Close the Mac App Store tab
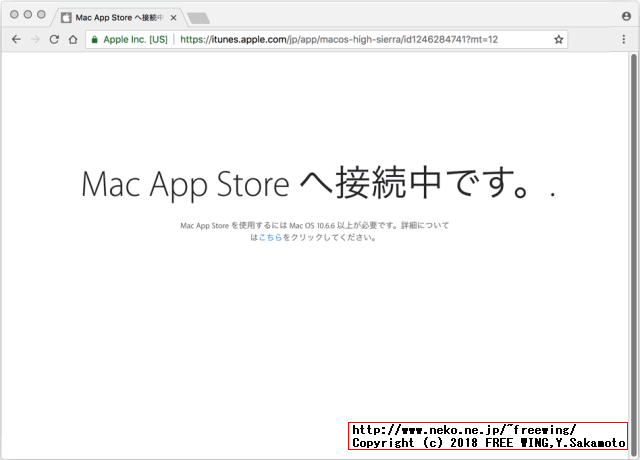The image size is (640, 460). tap(173, 18)
